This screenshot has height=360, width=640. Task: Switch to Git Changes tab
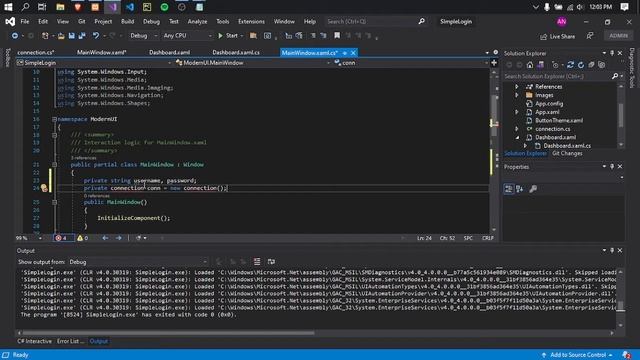tap(567, 153)
